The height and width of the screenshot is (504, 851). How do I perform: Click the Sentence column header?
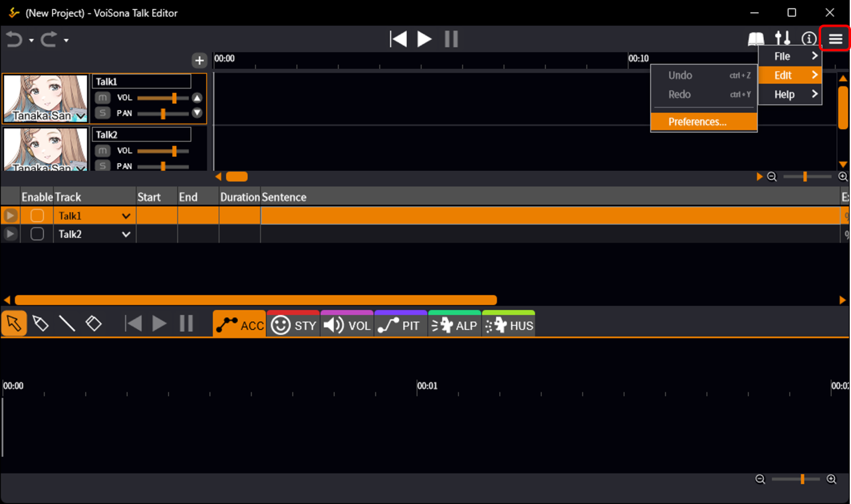[550, 197]
